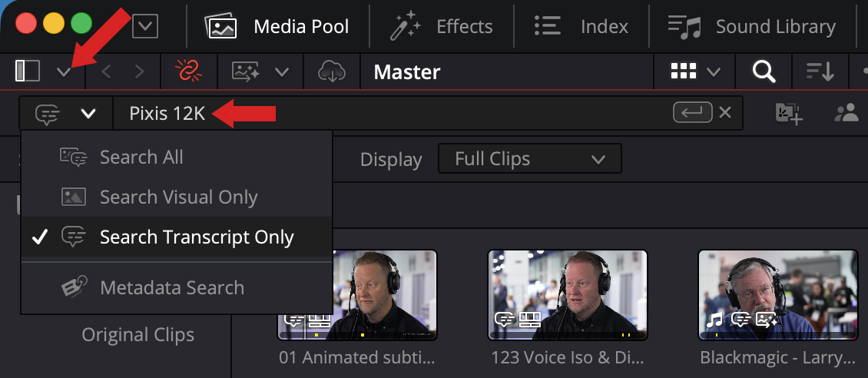Open the view mode dropdown chevron
Screen dimensions: 868x378
pos(714,72)
